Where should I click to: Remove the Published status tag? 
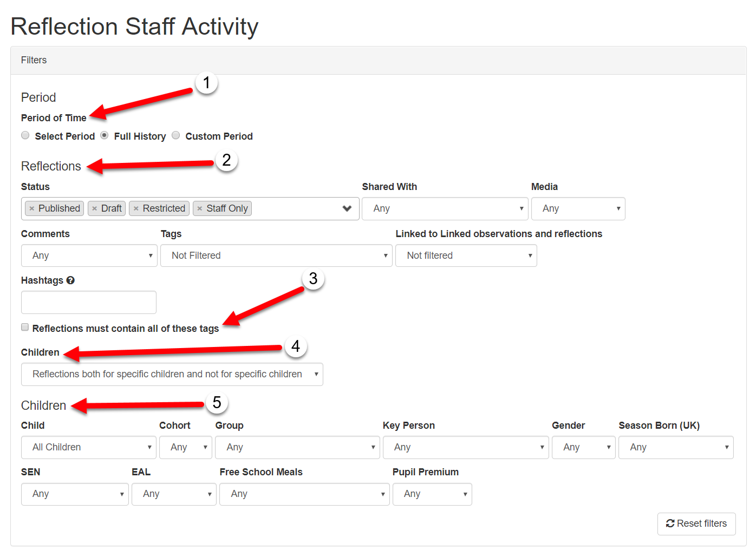pos(32,209)
